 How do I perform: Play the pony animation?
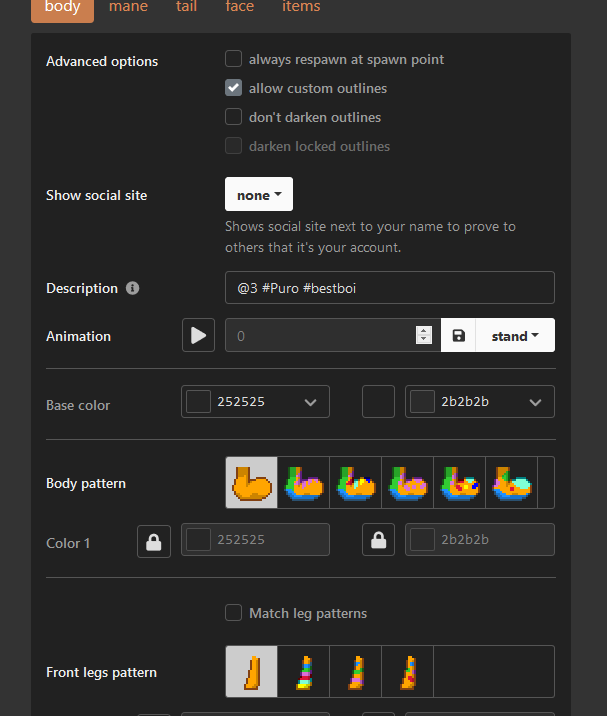198,335
